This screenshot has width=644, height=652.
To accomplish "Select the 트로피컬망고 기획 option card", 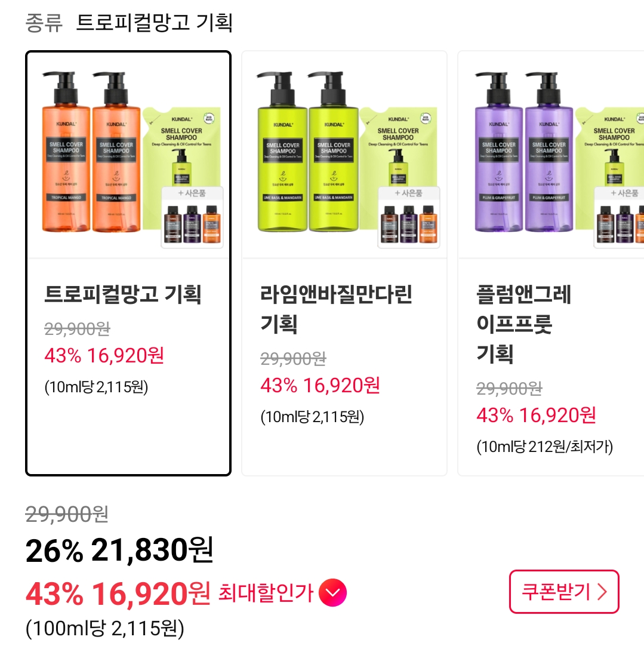I will point(128,263).
